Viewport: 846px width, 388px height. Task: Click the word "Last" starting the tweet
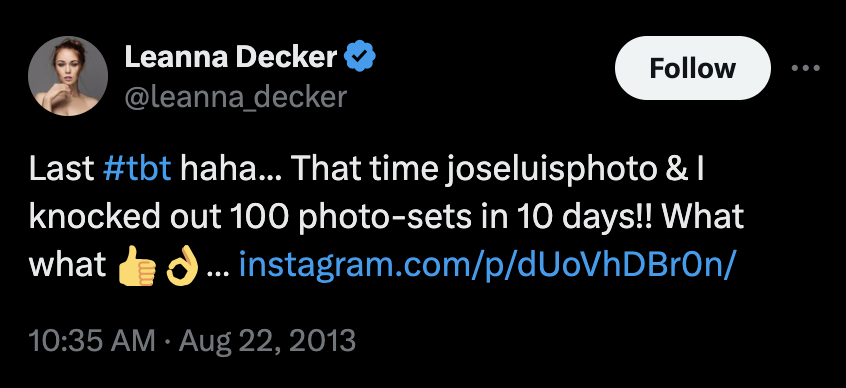pos(61,169)
